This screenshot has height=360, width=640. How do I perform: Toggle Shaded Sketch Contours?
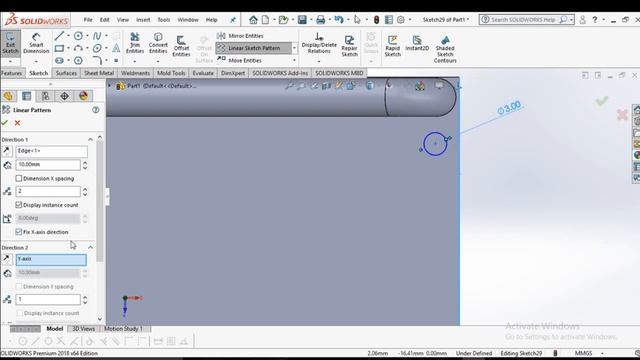coord(445,49)
